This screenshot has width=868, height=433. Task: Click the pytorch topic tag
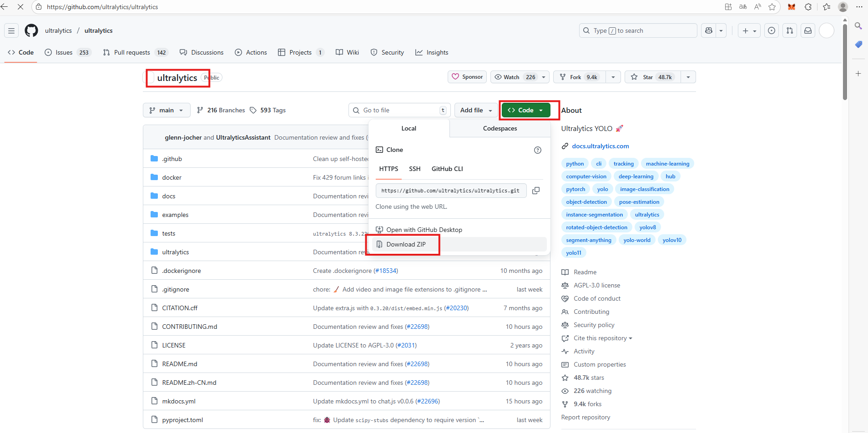[x=575, y=189]
